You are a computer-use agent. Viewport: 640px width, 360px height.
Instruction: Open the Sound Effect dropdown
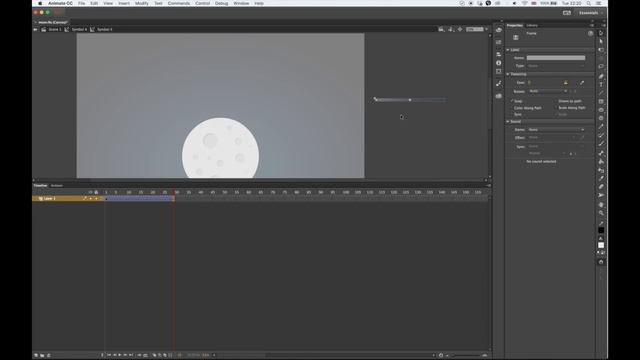point(553,138)
